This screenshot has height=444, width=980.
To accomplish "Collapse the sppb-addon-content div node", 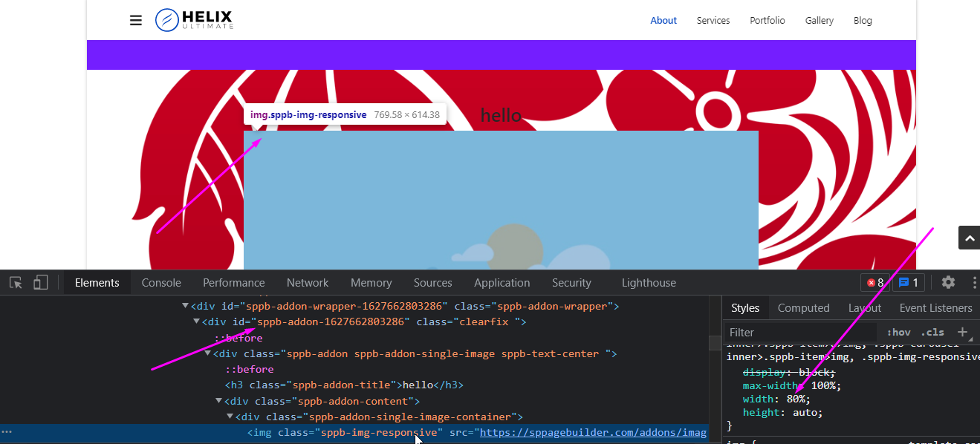I will click(x=219, y=401).
